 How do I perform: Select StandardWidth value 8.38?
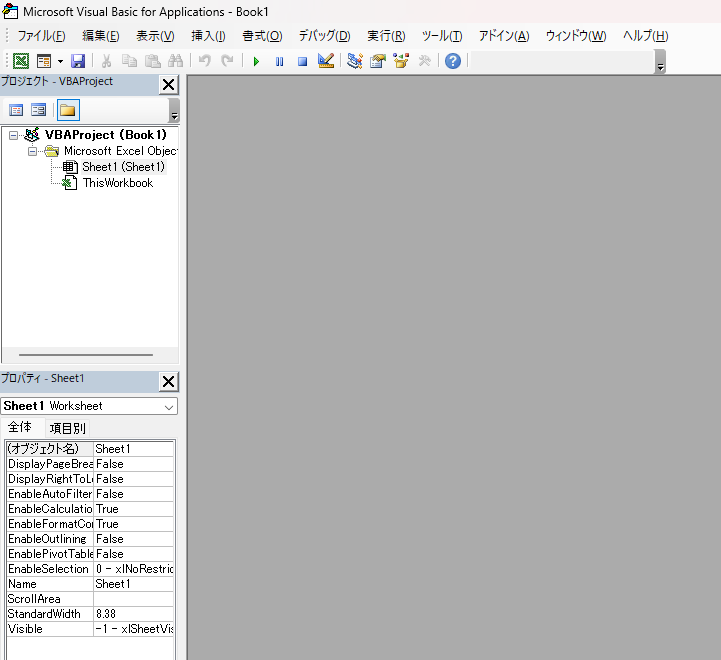(133, 614)
